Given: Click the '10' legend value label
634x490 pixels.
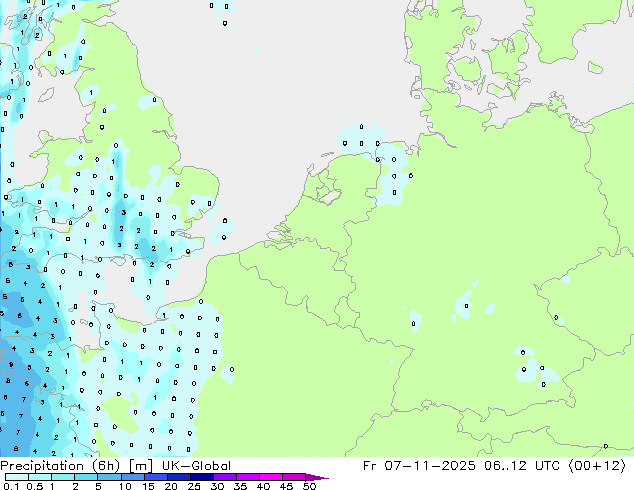Looking at the screenshot, I should [x=125, y=486].
